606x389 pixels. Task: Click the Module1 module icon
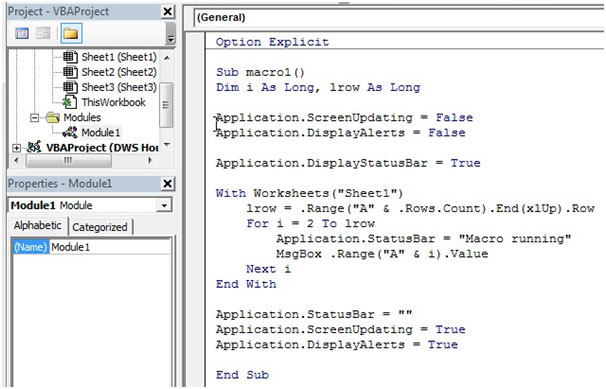tap(70, 132)
